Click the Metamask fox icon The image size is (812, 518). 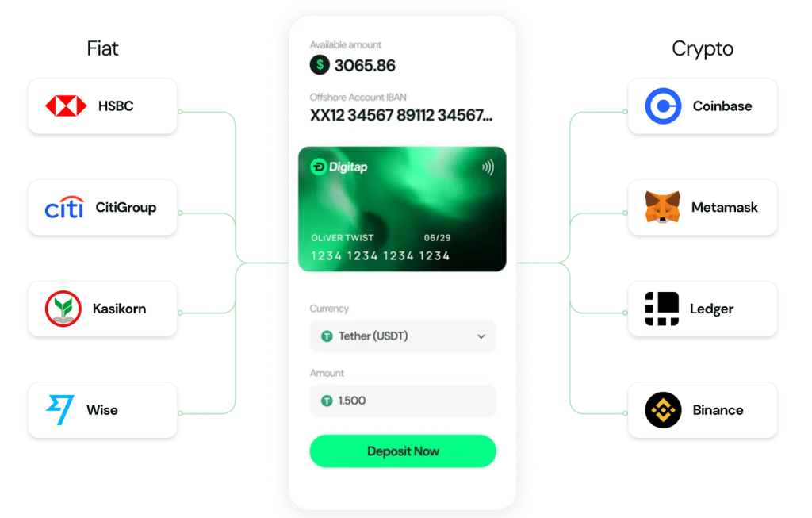click(x=662, y=207)
